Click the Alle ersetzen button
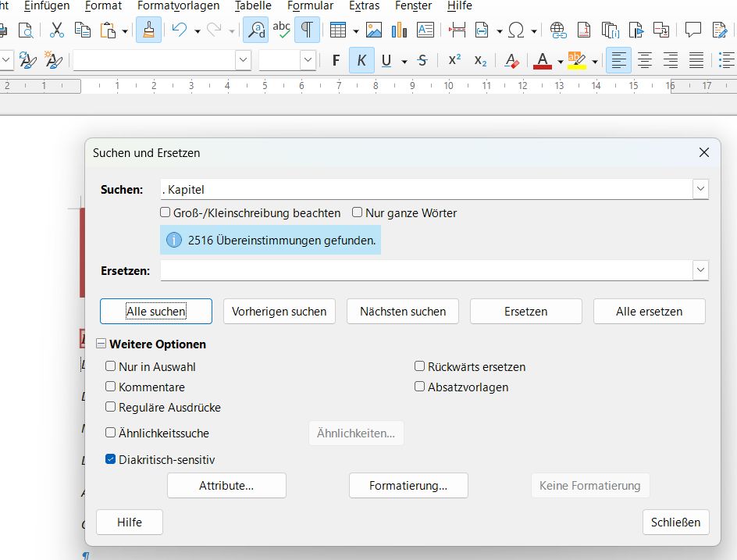 649,312
